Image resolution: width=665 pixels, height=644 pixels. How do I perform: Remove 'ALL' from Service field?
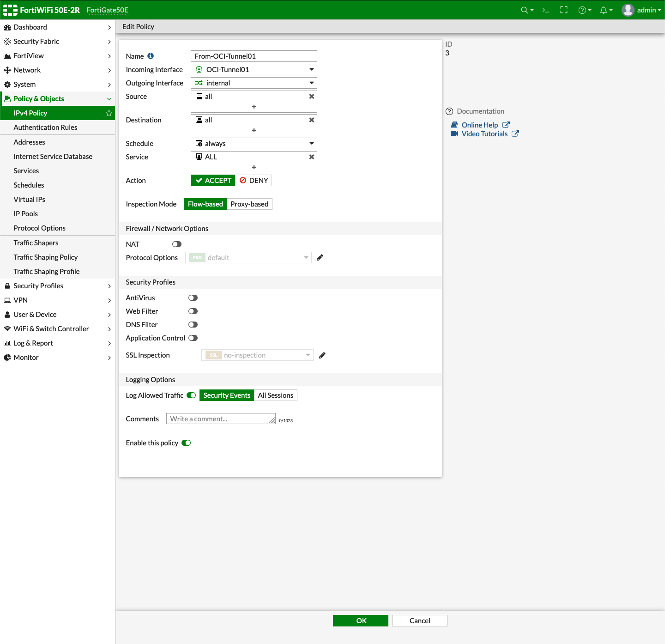tap(312, 157)
